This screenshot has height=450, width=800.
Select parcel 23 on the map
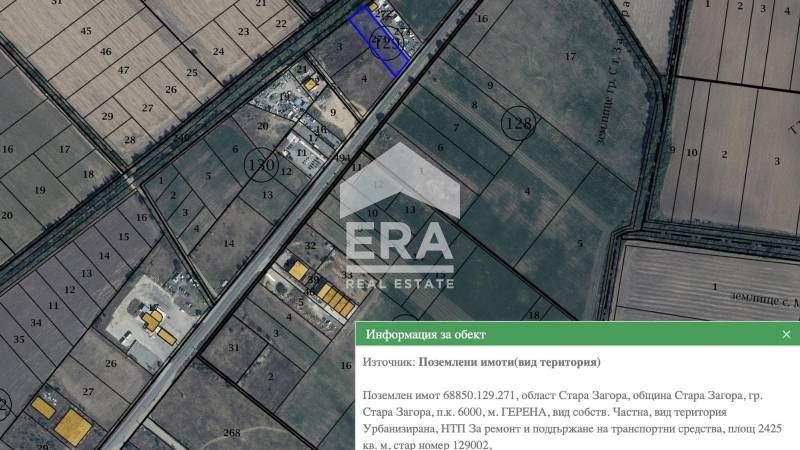pos(243,32)
